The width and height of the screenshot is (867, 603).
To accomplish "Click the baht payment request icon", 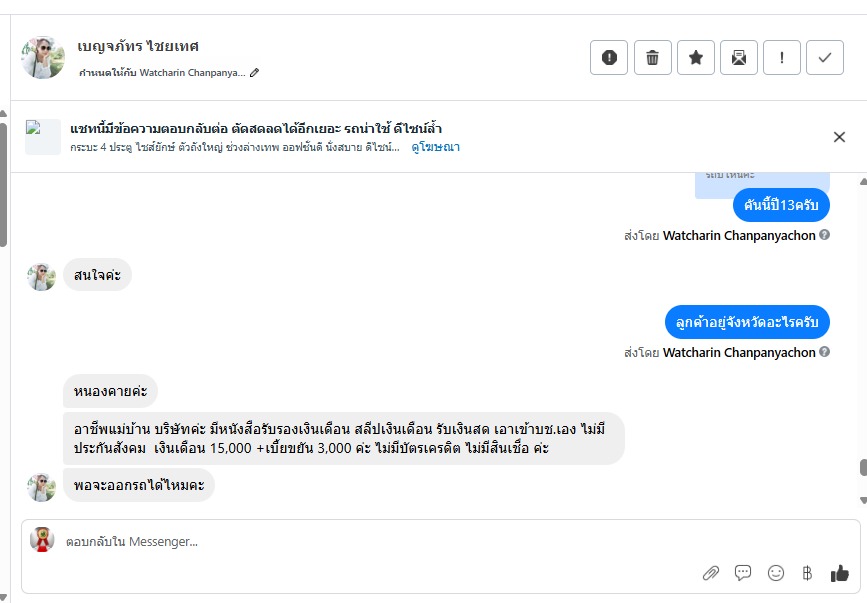I will coord(807,573).
